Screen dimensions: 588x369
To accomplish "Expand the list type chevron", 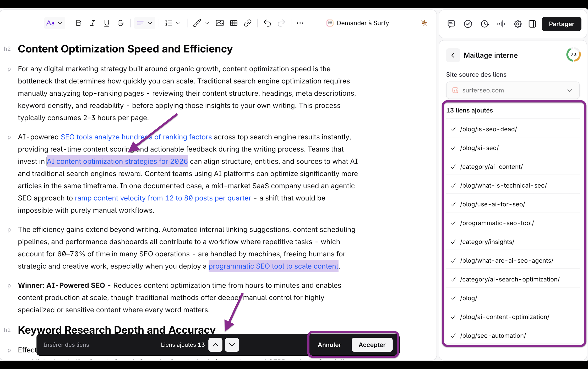I will coord(178,23).
